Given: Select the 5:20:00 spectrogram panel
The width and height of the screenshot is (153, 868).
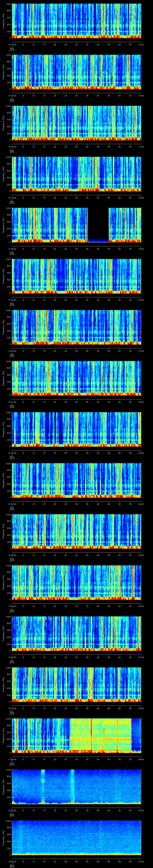Looking at the screenshot, I should (x=76, y=327).
